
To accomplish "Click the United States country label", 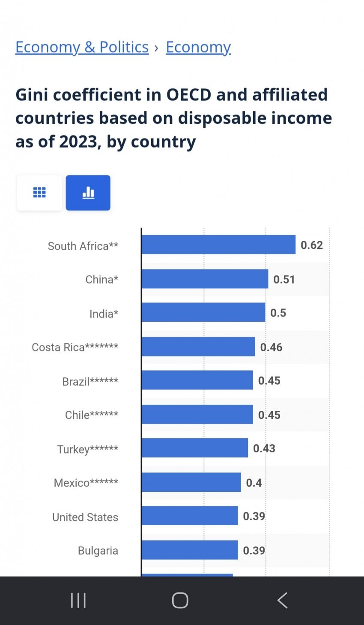I will click(85, 517).
